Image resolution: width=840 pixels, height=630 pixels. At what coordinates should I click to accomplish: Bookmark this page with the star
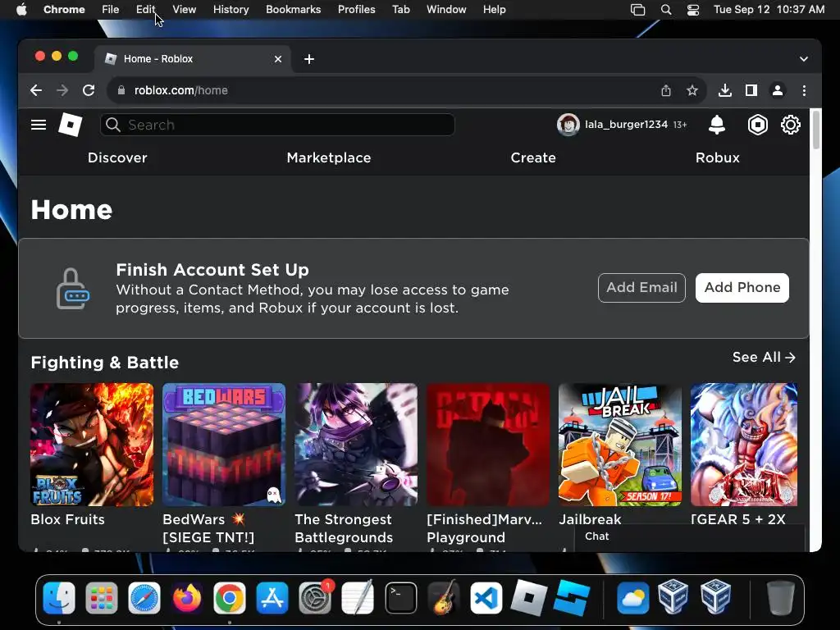692,90
